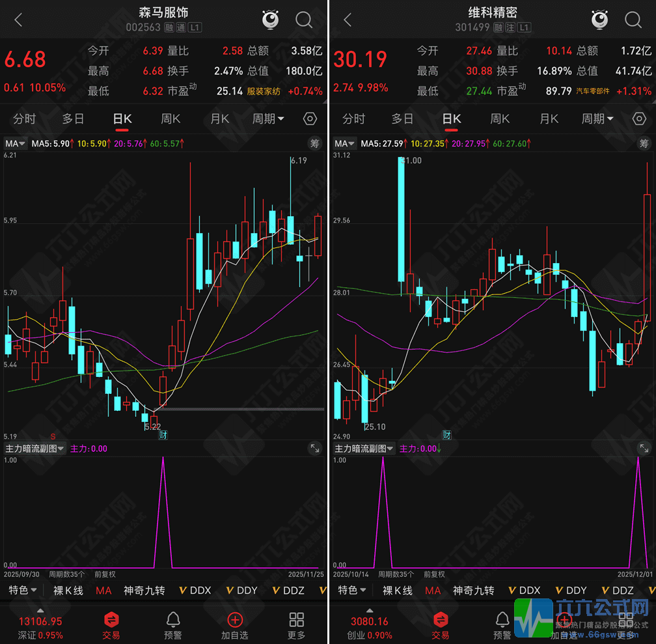Open the 主力暗流副图 selector under 森马服饰 chart
This screenshot has height=644, width=656.
point(34,449)
